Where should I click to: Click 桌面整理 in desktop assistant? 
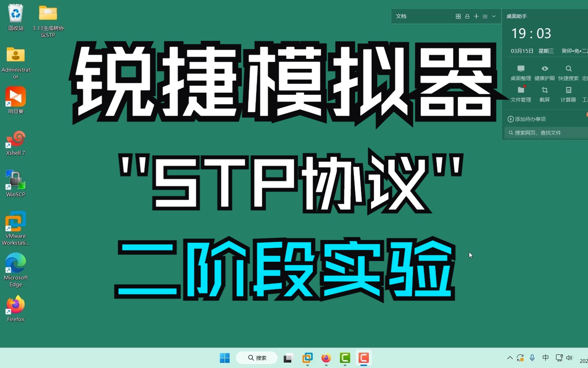[521, 73]
